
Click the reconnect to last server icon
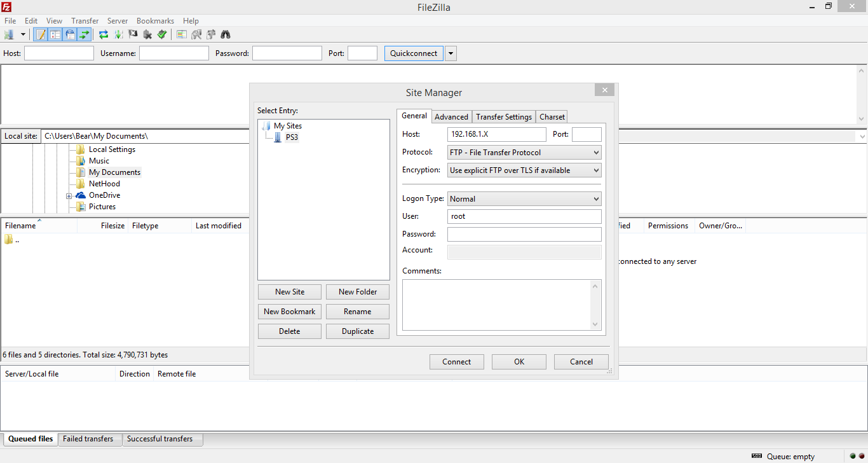(x=162, y=34)
